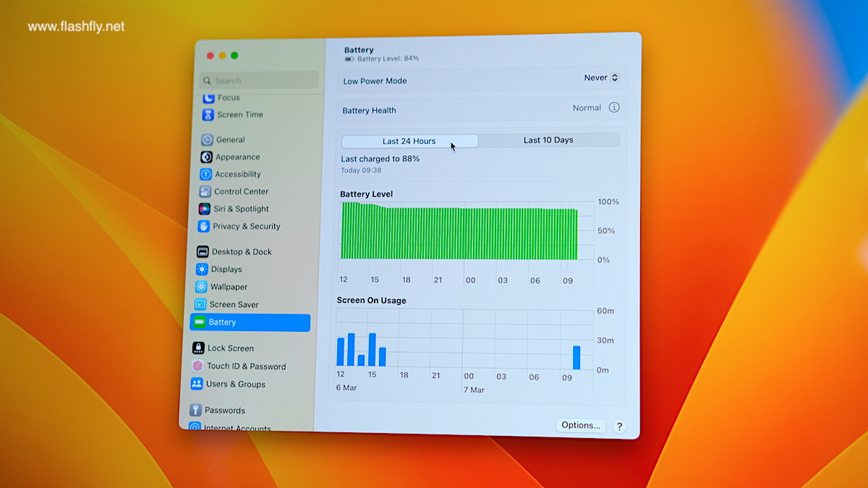Click the Battery Health info button
The width and height of the screenshot is (868, 488).
click(614, 108)
